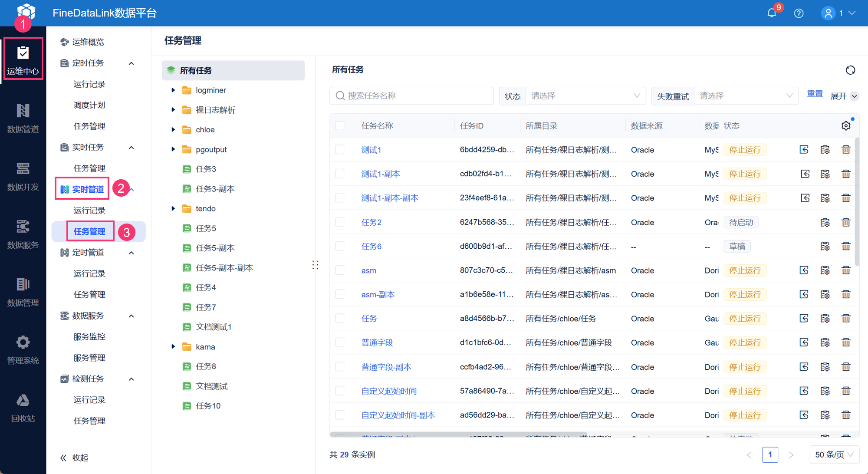Open the notification bell icon
The image size is (868, 474).
pos(772,13)
